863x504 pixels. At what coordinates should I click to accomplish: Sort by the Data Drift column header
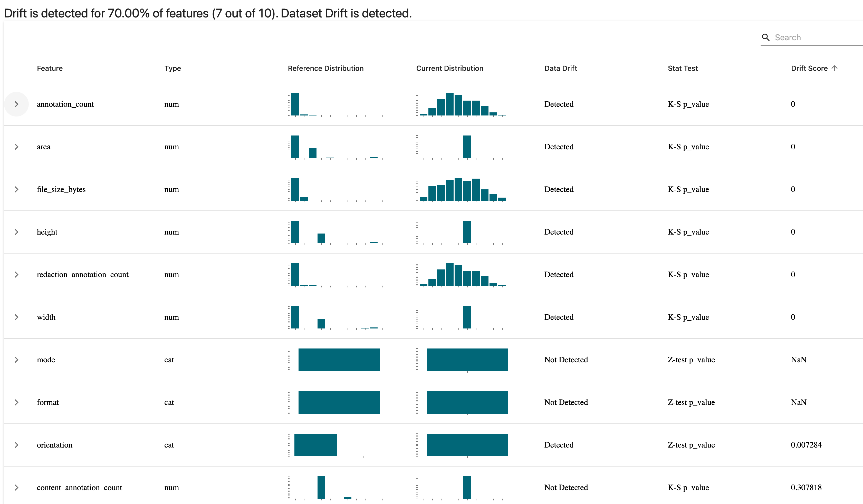[x=561, y=69]
